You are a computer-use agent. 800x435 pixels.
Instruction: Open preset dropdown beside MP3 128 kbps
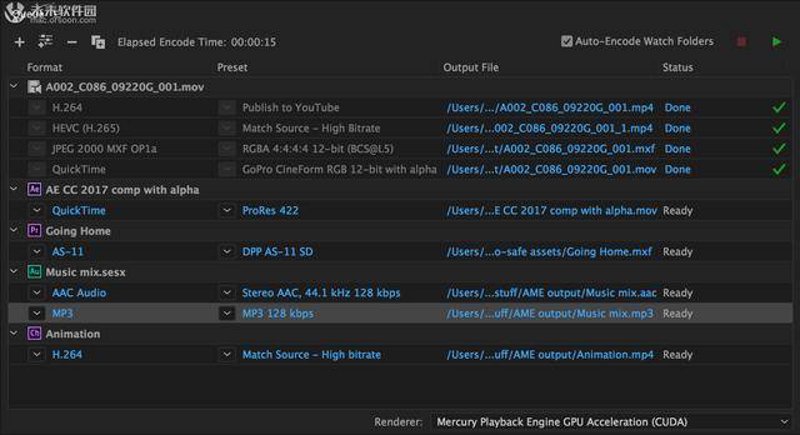pyautogui.click(x=227, y=313)
